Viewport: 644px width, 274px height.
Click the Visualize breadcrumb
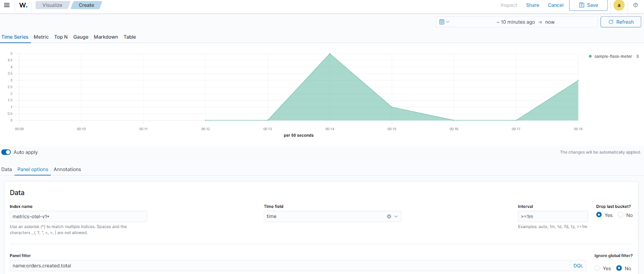click(x=52, y=5)
